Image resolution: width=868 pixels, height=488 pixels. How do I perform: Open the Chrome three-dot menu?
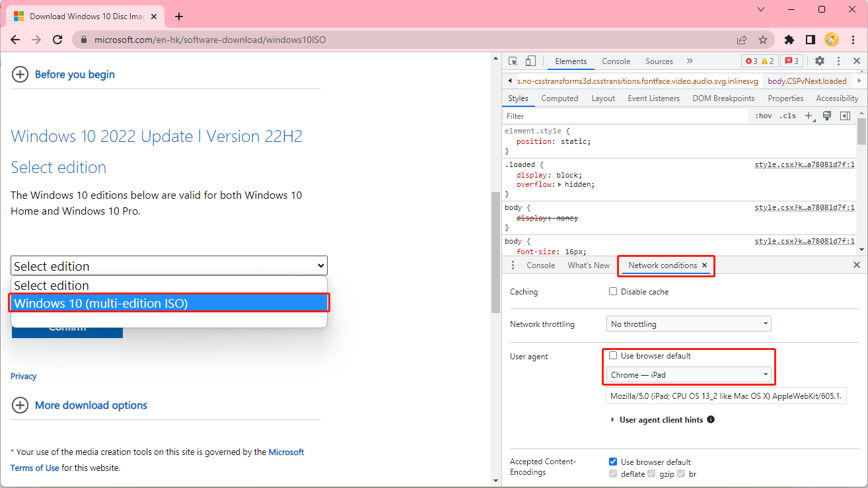[x=852, y=40]
